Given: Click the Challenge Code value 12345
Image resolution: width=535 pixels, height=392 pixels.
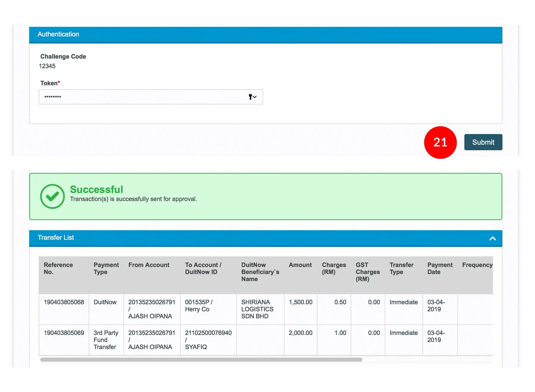Looking at the screenshot, I should click(x=47, y=66).
